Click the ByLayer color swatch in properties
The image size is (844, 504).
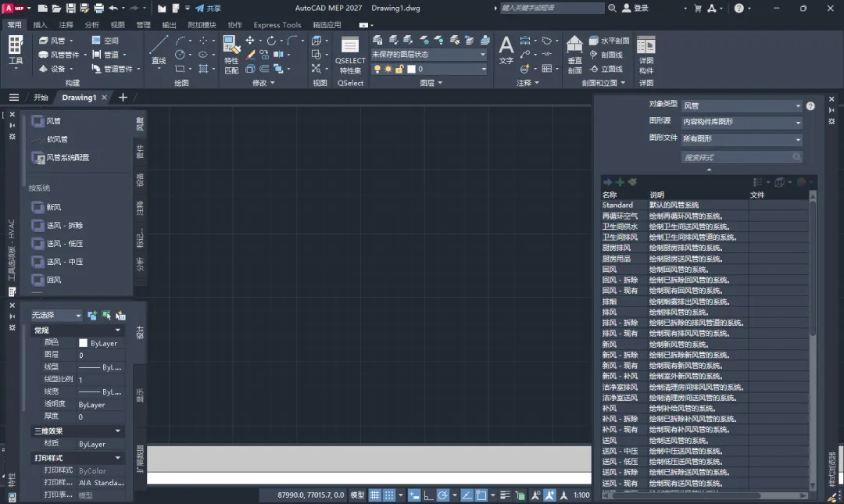(83, 343)
